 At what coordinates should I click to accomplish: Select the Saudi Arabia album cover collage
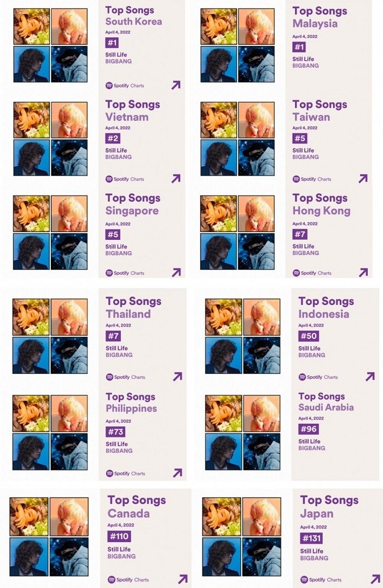tap(242, 433)
